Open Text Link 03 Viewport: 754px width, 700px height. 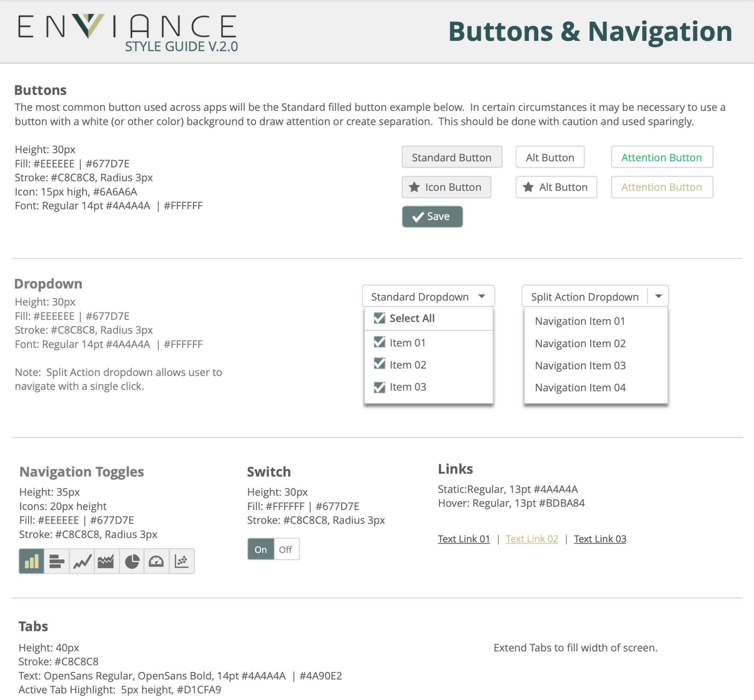[600, 539]
